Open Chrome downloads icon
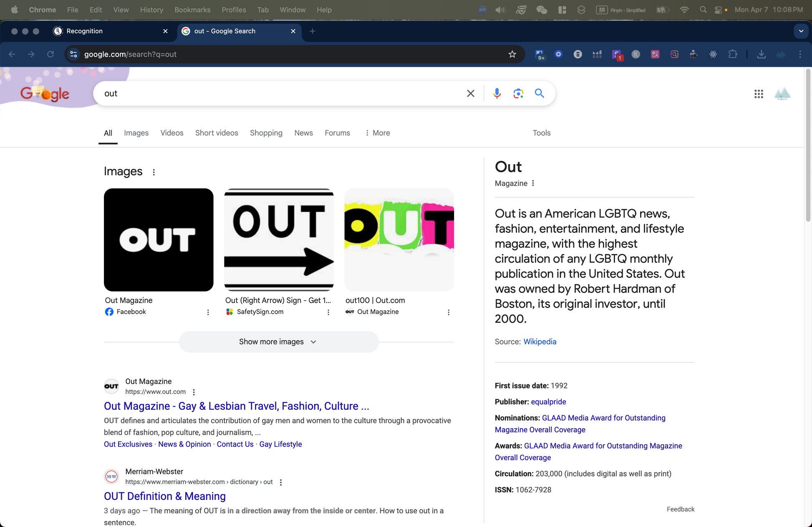Screen dimensions: 812x527 [761, 54]
